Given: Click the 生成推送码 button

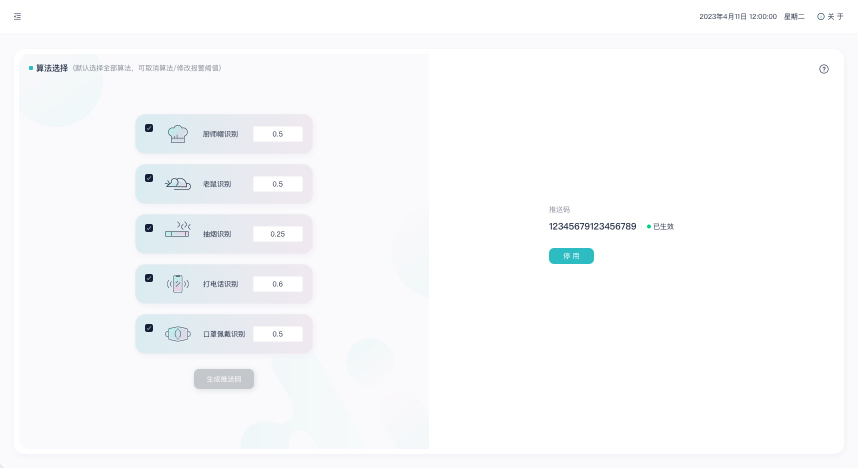Looking at the screenshot, I should pos(224,379).
